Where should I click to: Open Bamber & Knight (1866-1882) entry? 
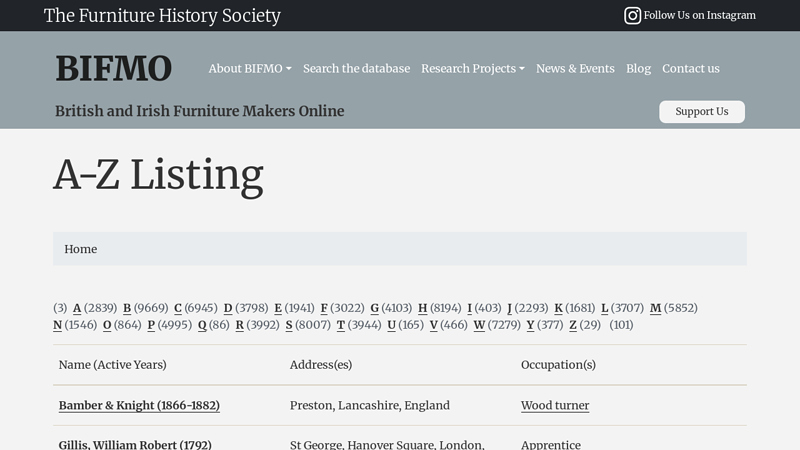(139, 405)
